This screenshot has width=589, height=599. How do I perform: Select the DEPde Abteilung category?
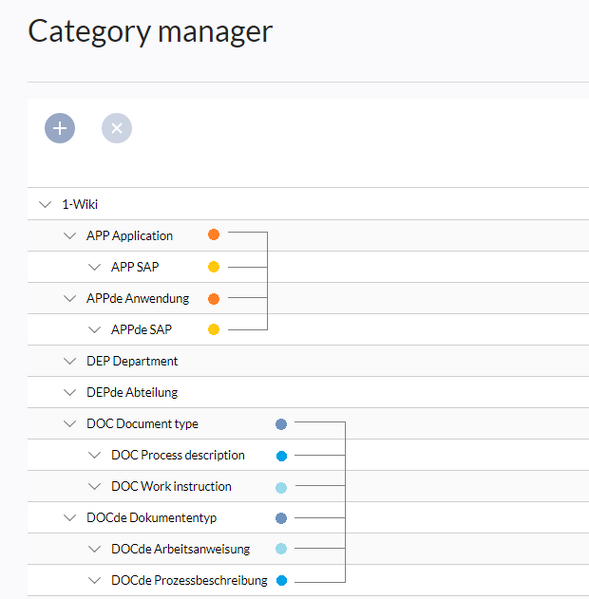[x=132, y=392]
